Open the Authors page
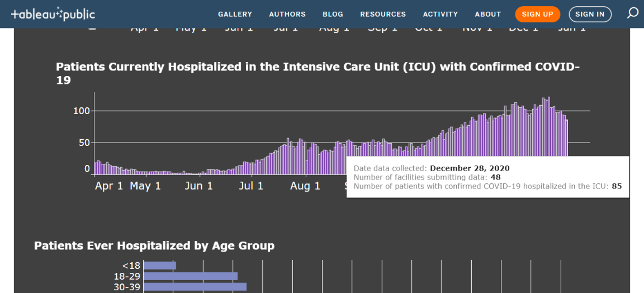Screen dimensions: 644x293 [287, 15]
